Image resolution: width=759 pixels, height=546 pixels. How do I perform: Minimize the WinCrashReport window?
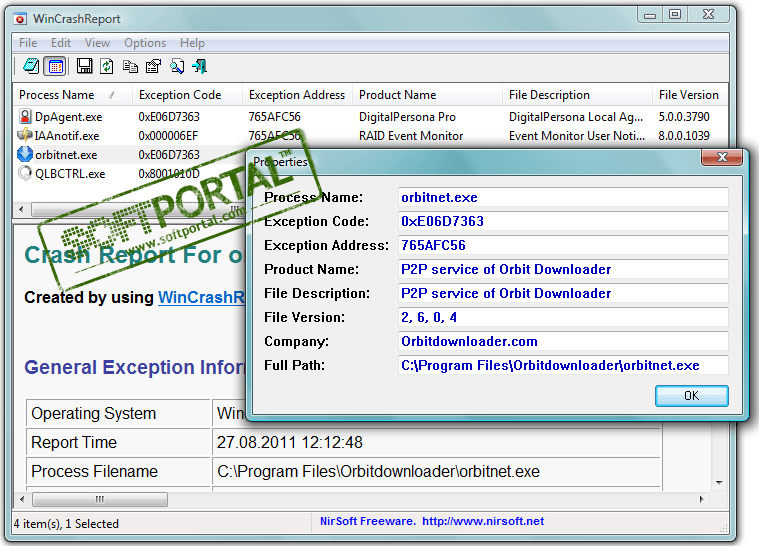(650, 15)
